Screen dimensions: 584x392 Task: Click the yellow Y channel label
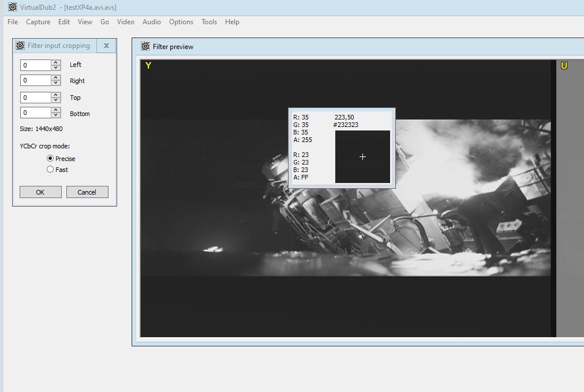tap(148, 66)
